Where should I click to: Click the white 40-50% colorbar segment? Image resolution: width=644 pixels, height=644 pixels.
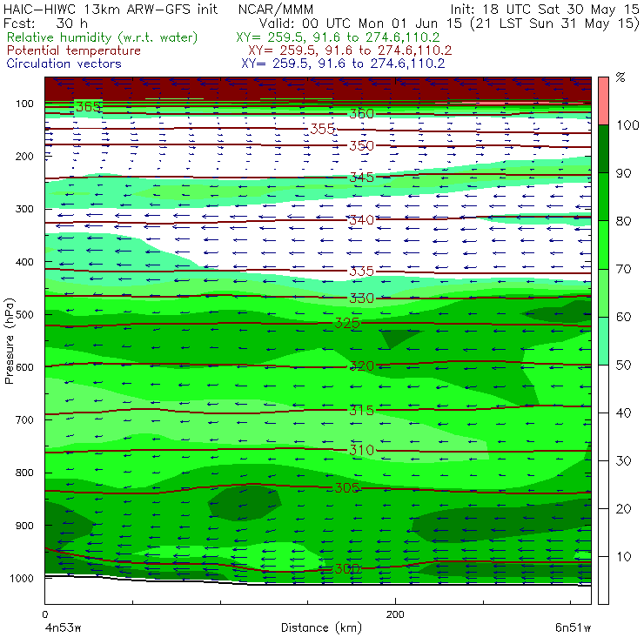point(603,389)
